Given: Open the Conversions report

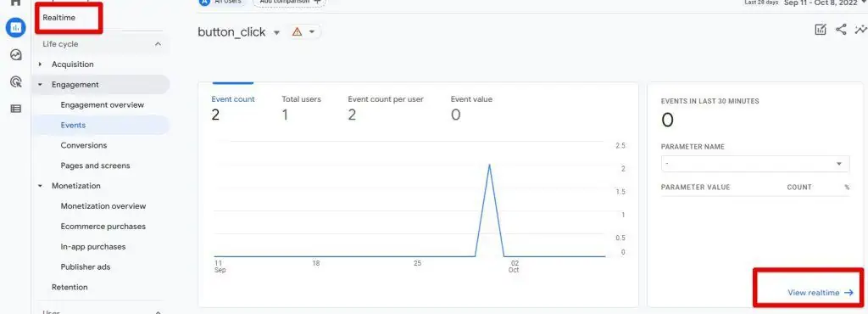Looking at the screenshot, I should [84, 145].
